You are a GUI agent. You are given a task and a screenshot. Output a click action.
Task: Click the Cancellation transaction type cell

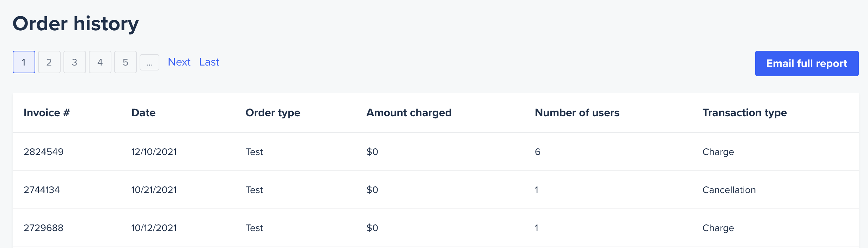(729, 190)
